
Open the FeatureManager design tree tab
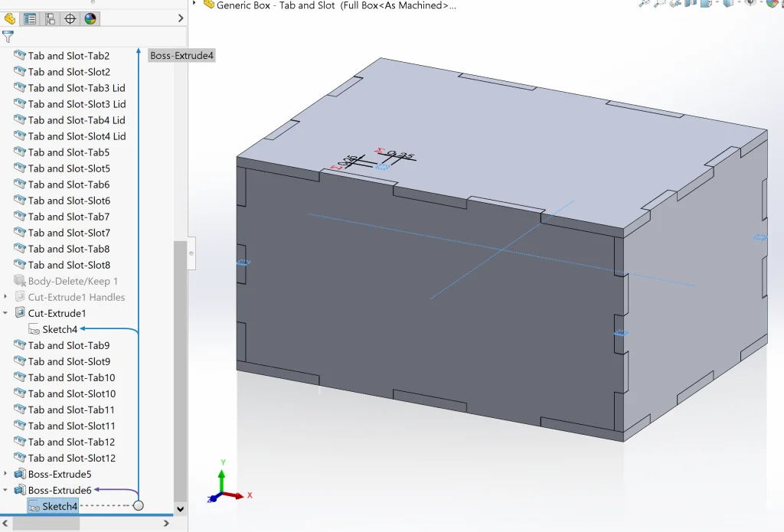pyautogui.click(x=10, y=19)
